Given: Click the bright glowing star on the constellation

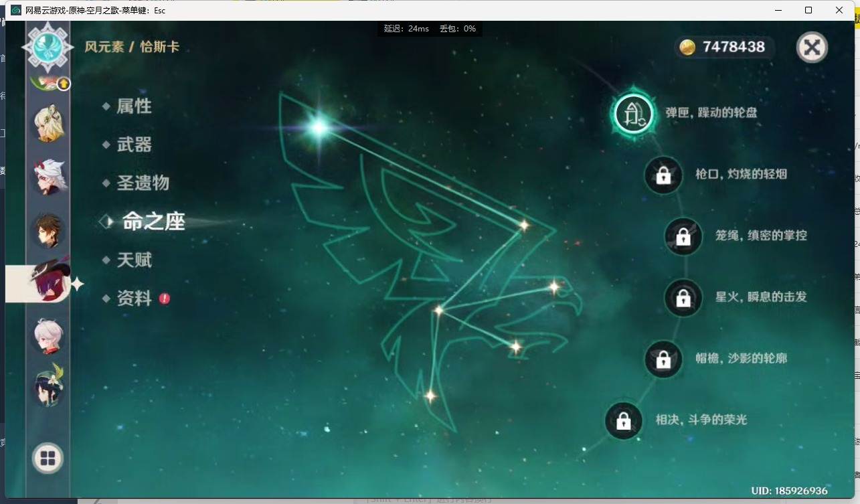Looking at the screenshot, I should point(319,127).
